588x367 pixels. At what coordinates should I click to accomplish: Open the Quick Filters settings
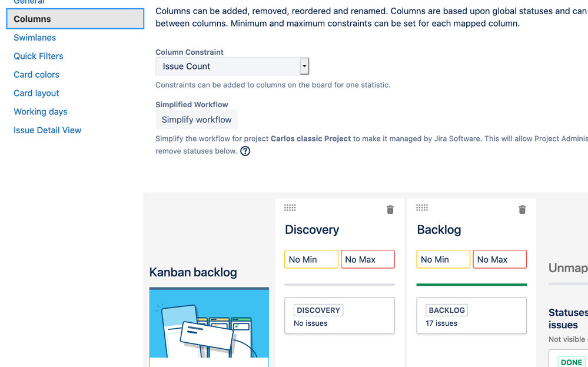click(38, 56)
